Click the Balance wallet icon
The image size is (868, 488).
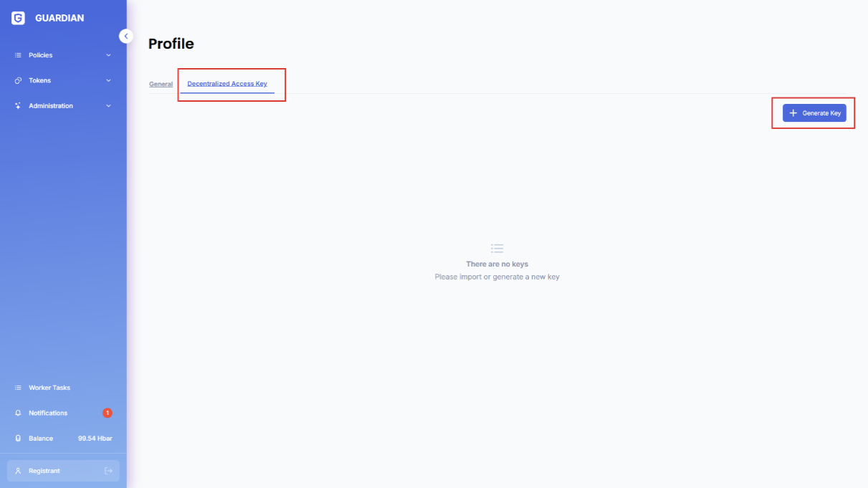18,439
